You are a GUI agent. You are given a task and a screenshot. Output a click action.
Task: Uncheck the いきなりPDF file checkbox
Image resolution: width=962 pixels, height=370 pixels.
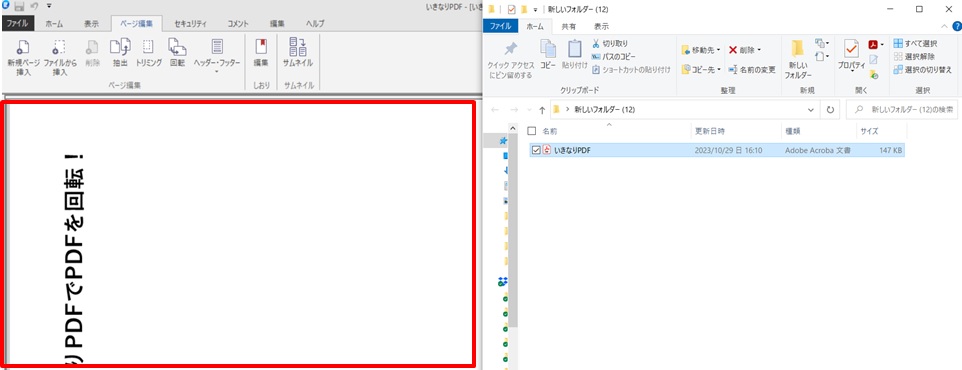click(536, 150)
